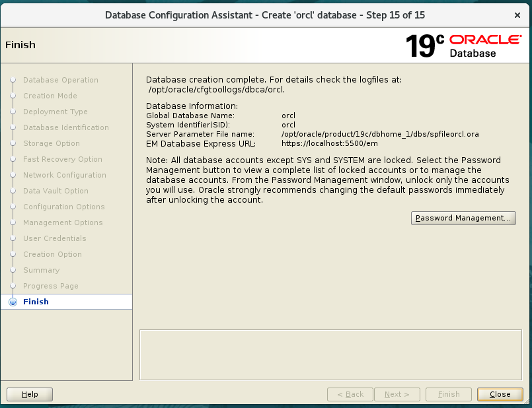
Task: Select the Management Options step
Action: click(x=63, y=222)
